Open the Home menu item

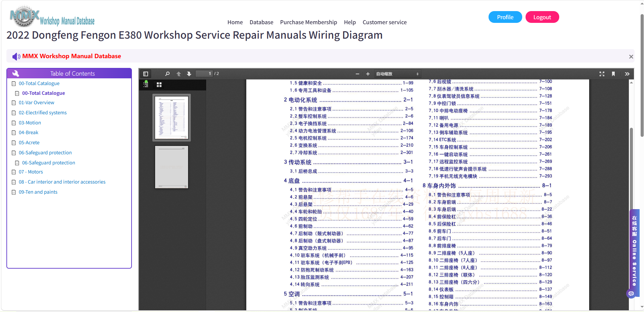tap(235, 22)
